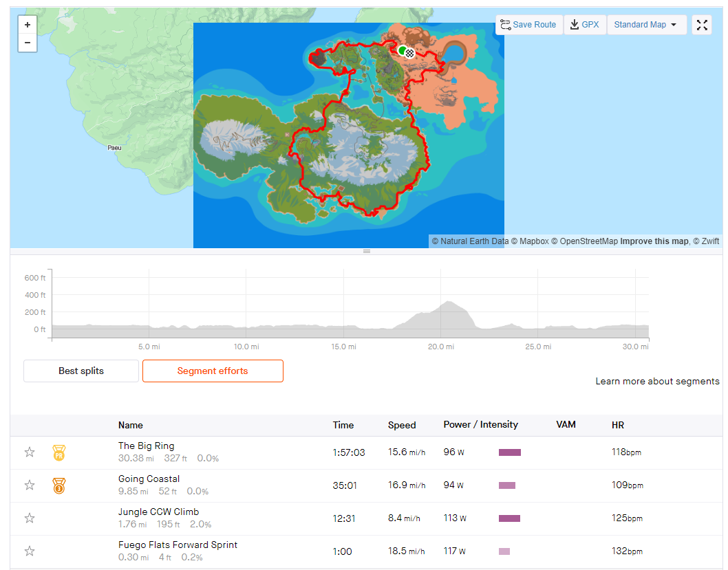Open Jungle CCW Climb segment

(x=158, y=512)
